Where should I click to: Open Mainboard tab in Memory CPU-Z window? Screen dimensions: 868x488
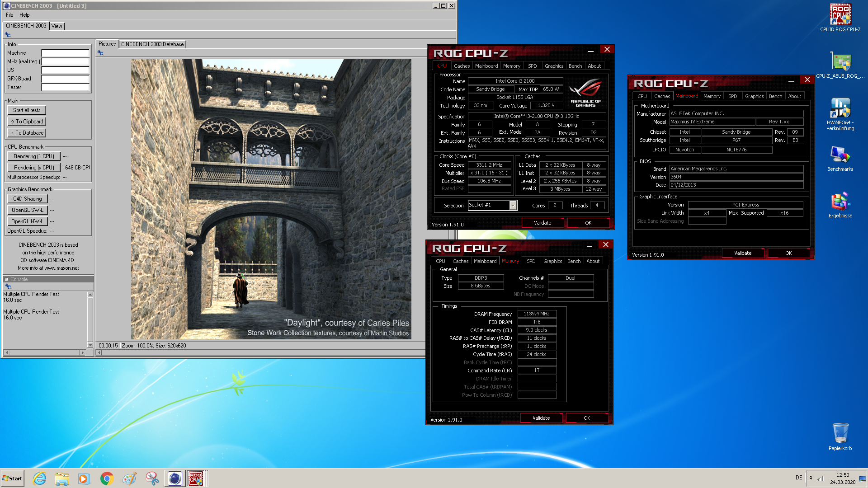tap(485, 261)
